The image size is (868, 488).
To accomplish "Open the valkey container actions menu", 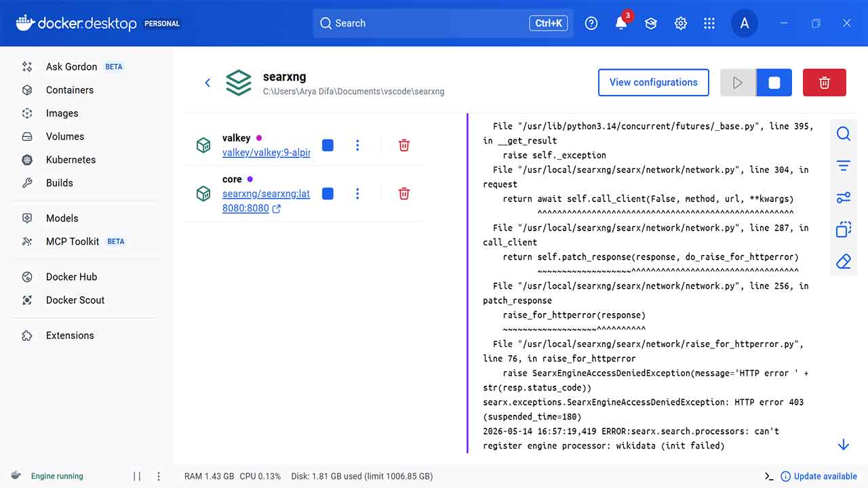I will coord(357,145).
